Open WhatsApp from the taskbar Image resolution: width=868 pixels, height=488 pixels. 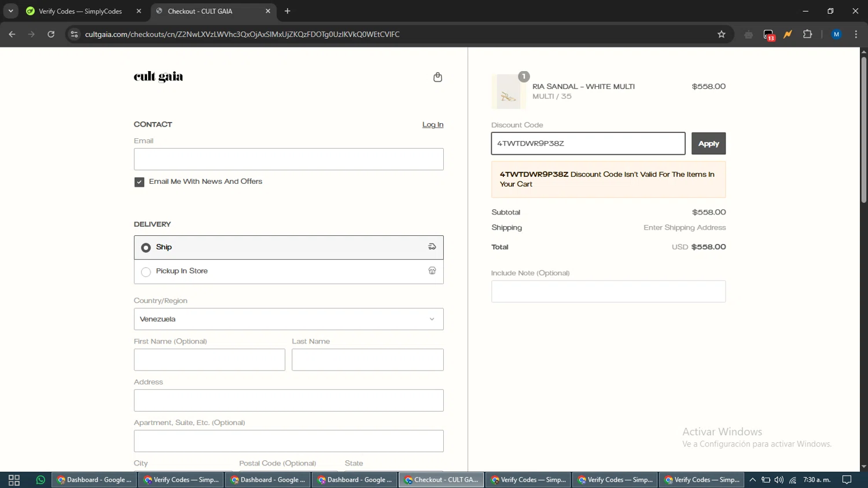(41, 480)
